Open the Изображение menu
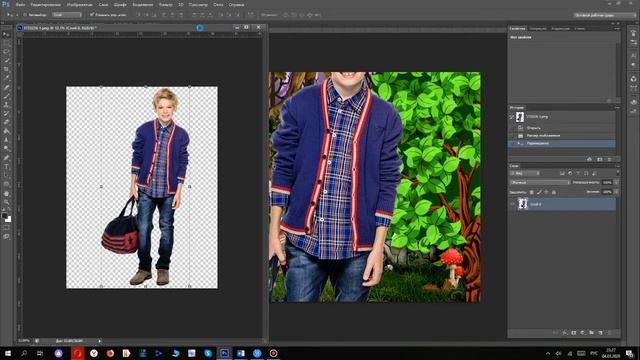 pos(80,5)
